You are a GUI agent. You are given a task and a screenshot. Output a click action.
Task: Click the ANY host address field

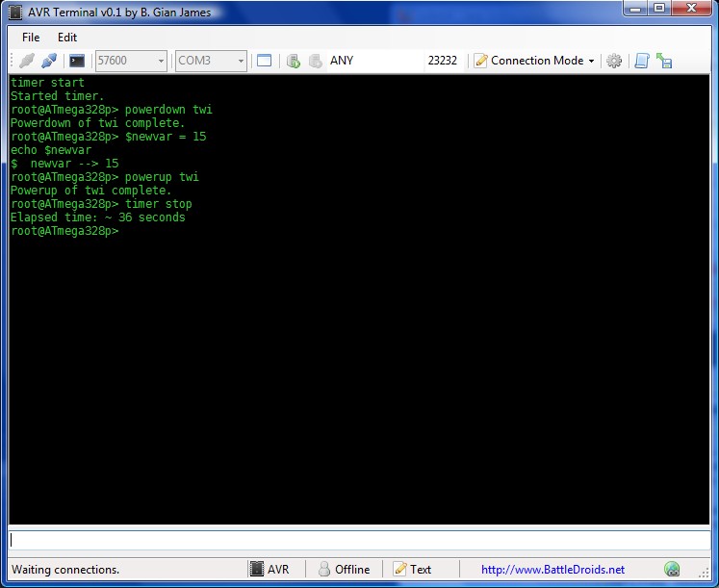click(x=375, y=61)
